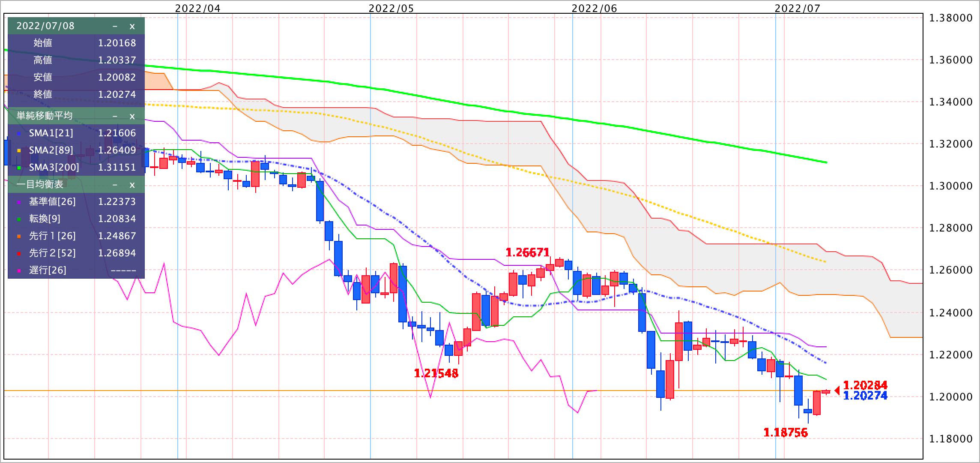Click the blue close price label 1.20274
The height and width of the screenshot is (463, 980).
865,396
